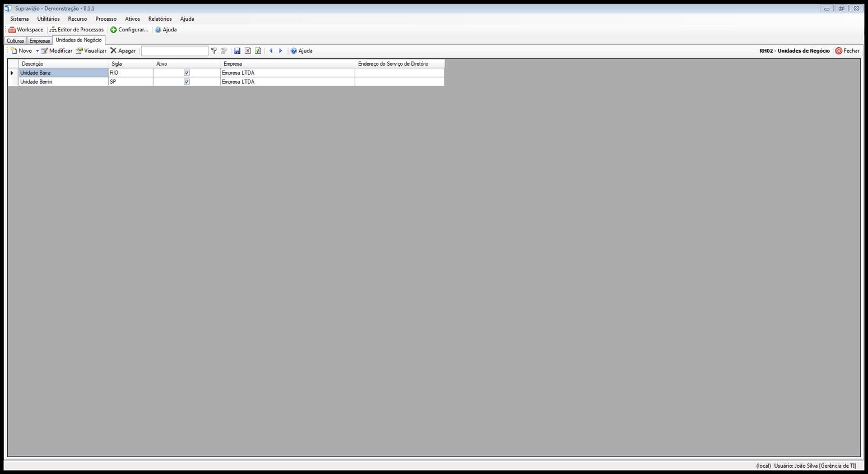Select the Unidade Berrini cell
Screen dimensions: 868x474
coord(63,82)
